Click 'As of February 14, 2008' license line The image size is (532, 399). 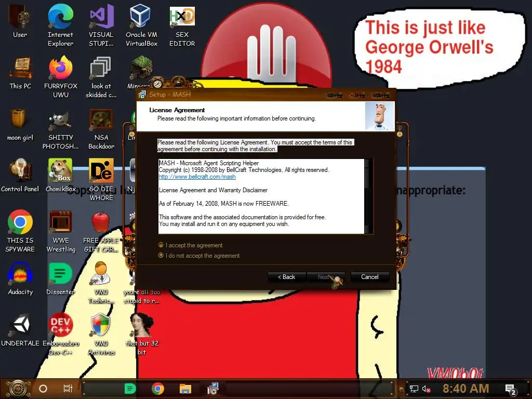223,204
